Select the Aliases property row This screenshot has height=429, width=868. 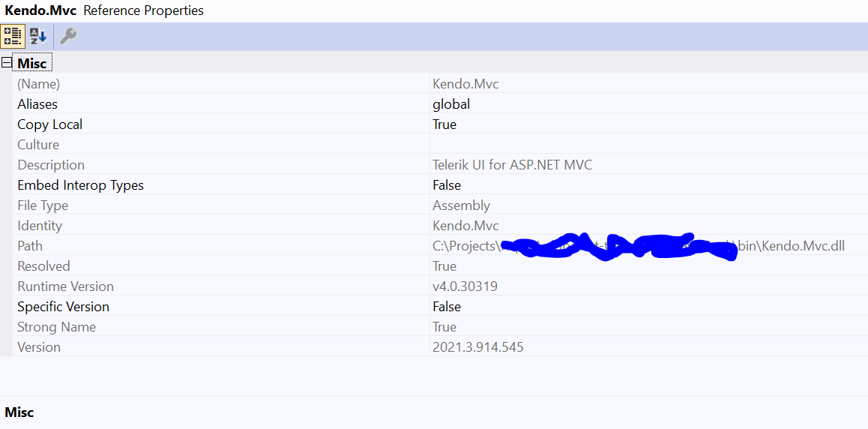pyautogui.click(x=37, y=104)
